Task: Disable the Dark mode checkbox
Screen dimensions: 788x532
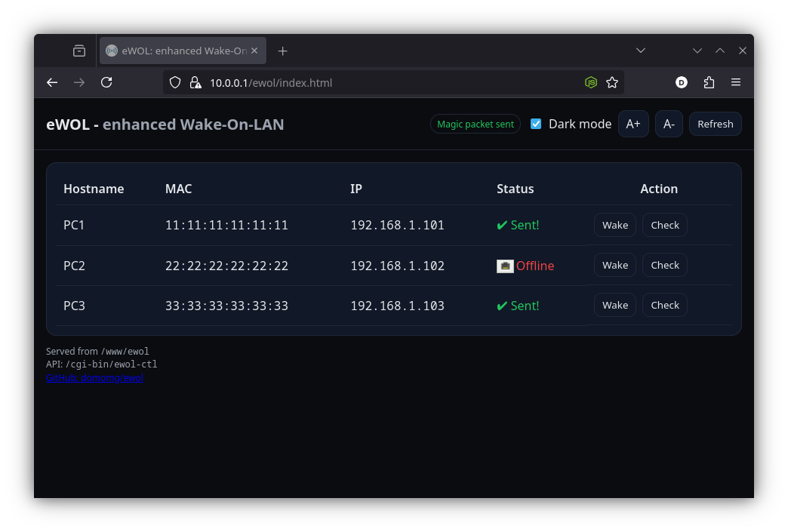Action: 536,124
